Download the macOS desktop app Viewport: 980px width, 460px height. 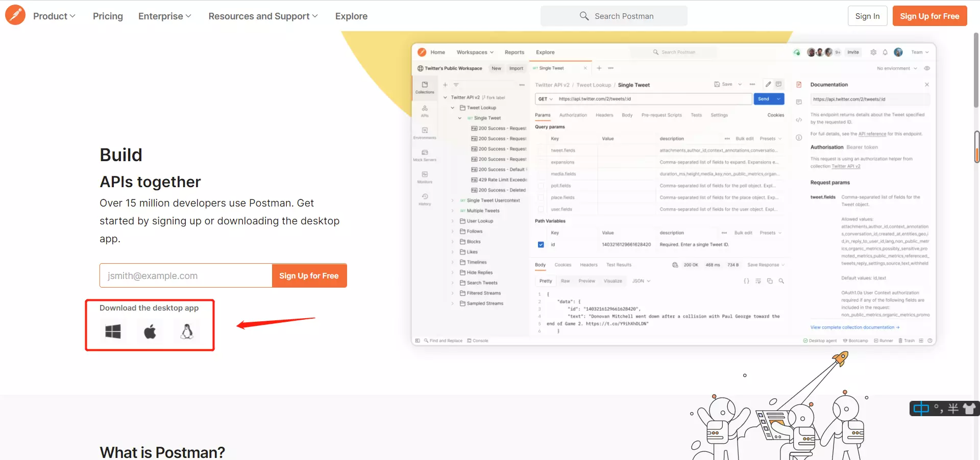150,331
